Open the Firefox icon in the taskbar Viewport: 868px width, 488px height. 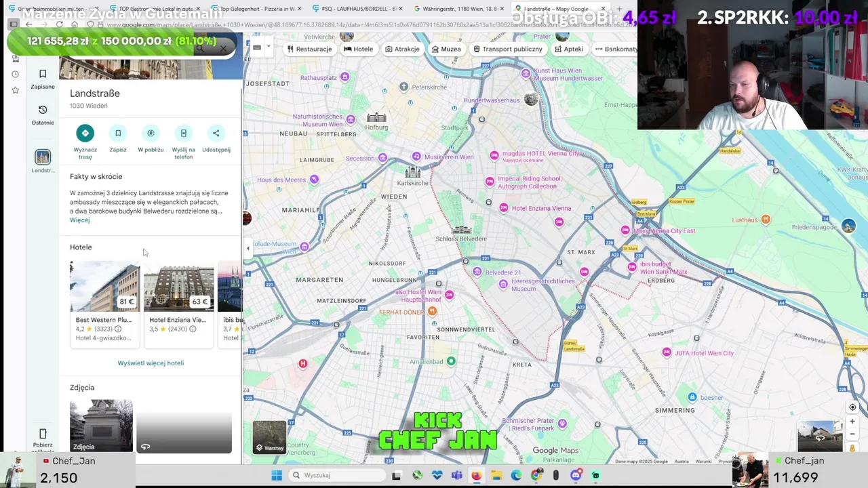click(x=476, y=475)
